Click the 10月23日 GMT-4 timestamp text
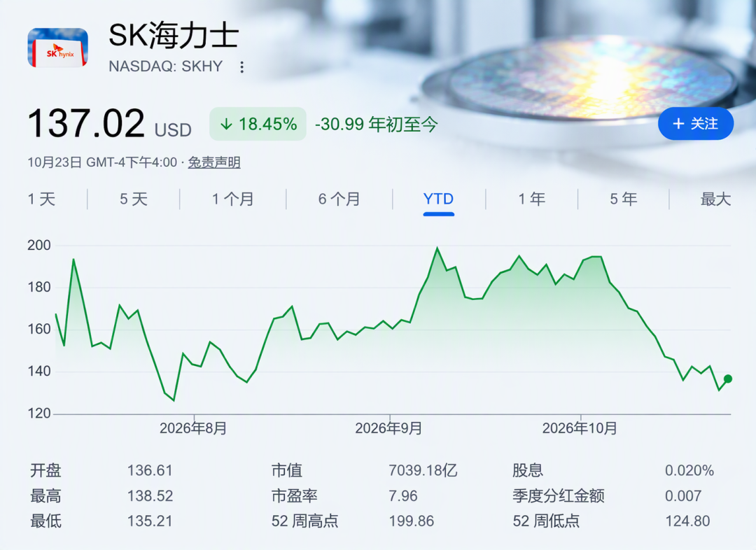The image size is (756, 550). click(102, 162)
